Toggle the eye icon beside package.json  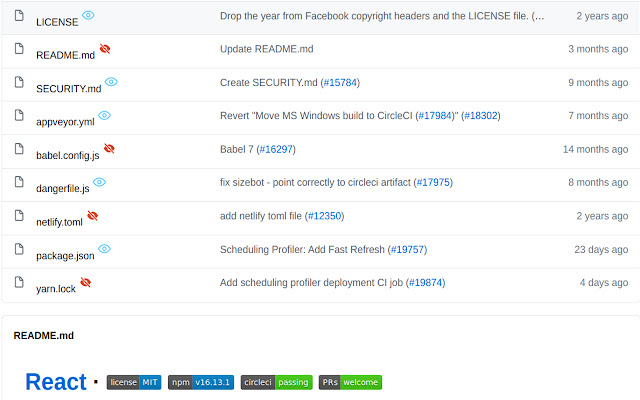pos(104,248)
